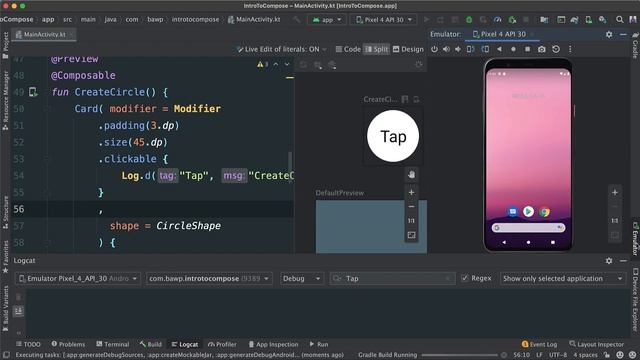This screenshot has height=360, width=640.
Task: Click the Logcat search field containing Tap
Action: pos(392,278)
